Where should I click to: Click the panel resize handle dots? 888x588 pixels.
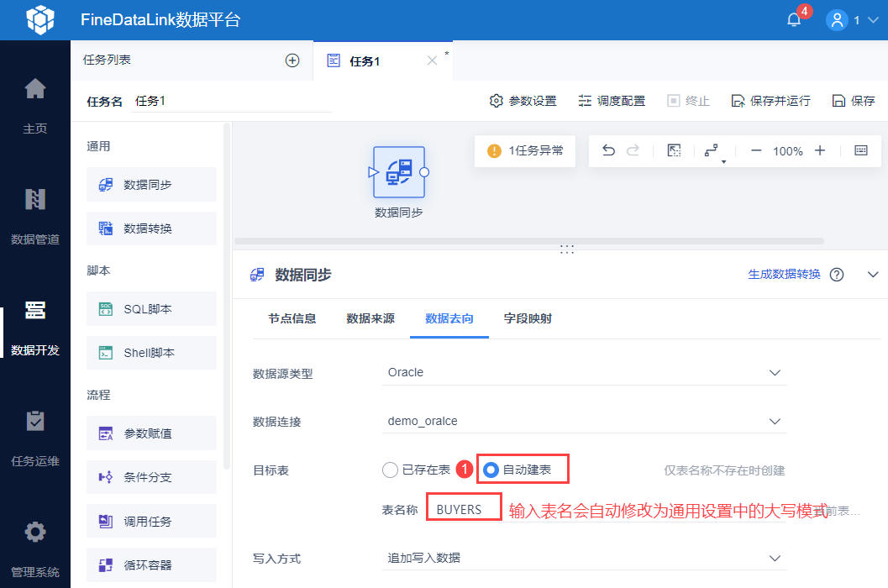click(567, 249)
